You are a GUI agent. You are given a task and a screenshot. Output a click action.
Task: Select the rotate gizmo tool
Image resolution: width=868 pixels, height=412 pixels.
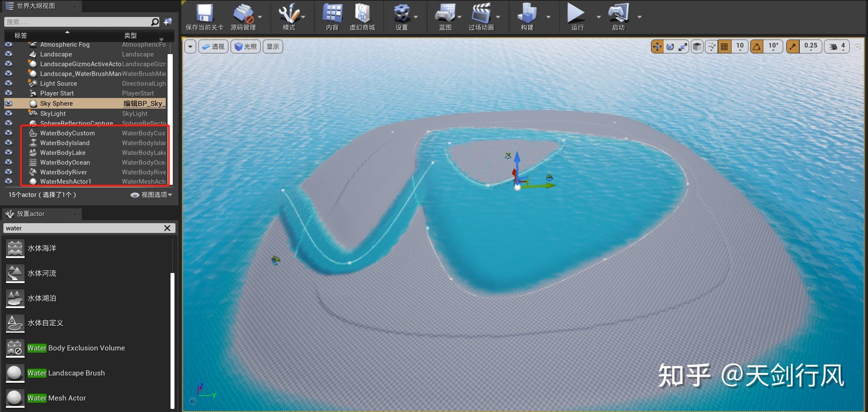[669, 46]
